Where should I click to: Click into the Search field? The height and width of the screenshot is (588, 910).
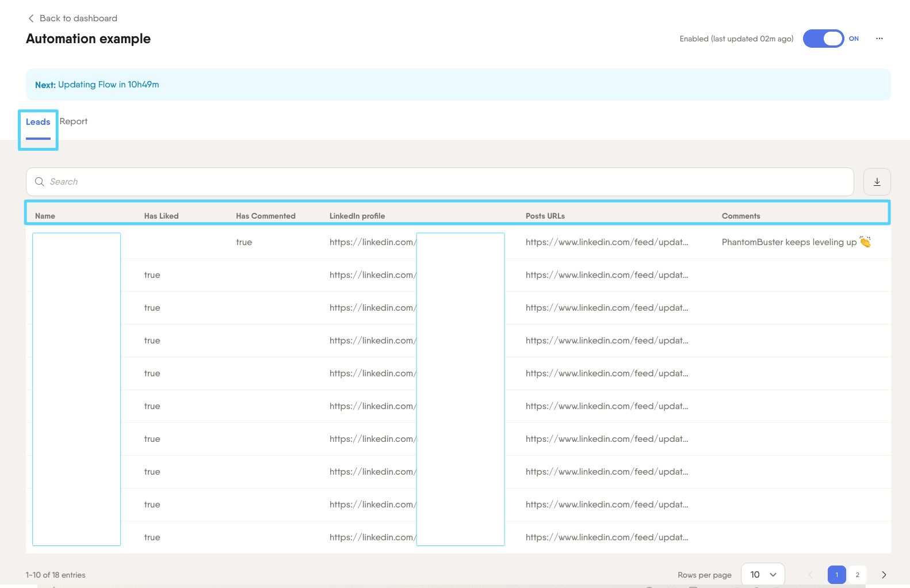tap(439, 182)
